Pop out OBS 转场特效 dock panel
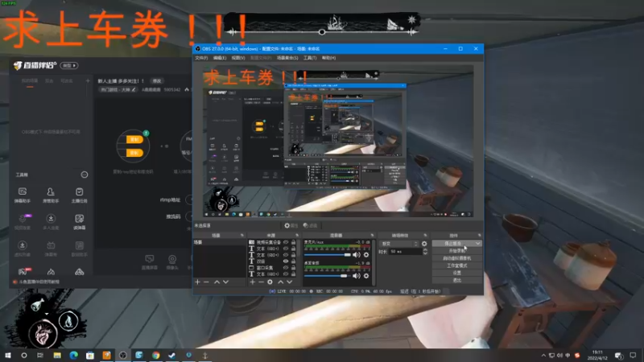This screenshot has width=644, height=362. [x=425, y=235]
